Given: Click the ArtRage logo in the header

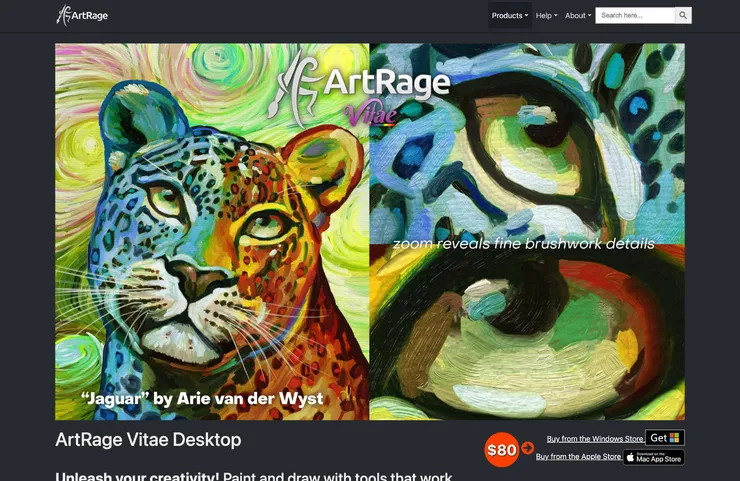Looking at the screenshot, I should [82, 16].
